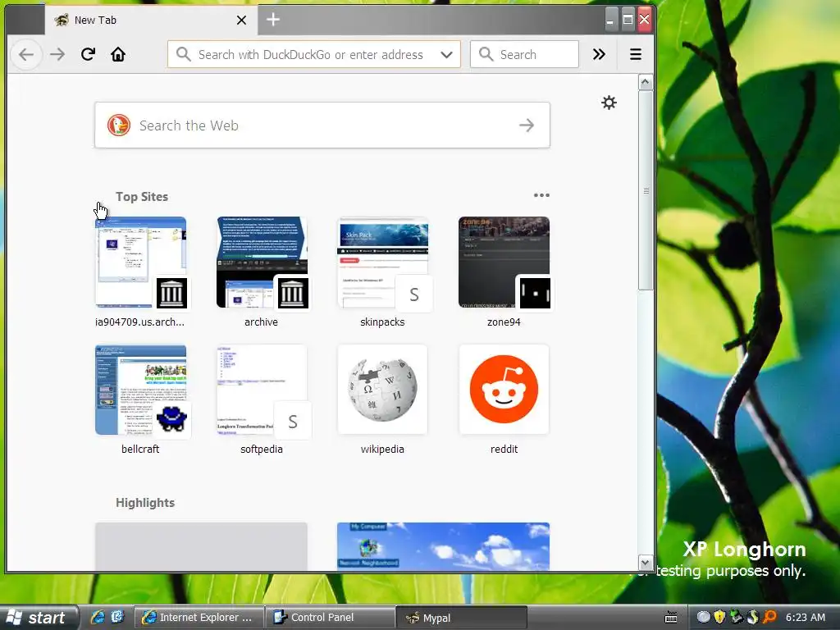The image size is (840, 630).
Task: Open the on-screen keyboard taskbar icon
Action: click(x=671, y=618)
